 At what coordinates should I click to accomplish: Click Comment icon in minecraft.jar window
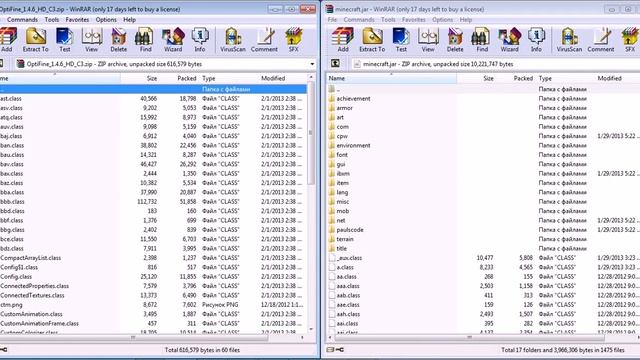(600, 40)
